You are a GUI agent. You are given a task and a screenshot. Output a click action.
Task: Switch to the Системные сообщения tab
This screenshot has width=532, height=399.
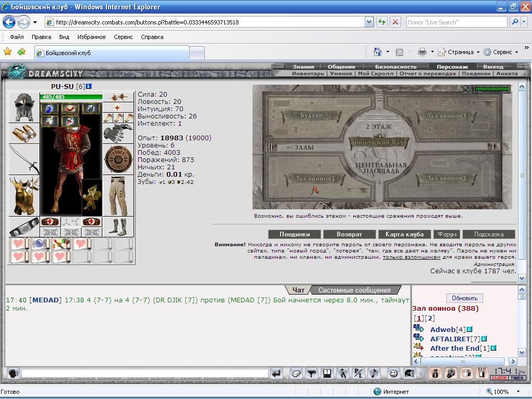point(354,290)
